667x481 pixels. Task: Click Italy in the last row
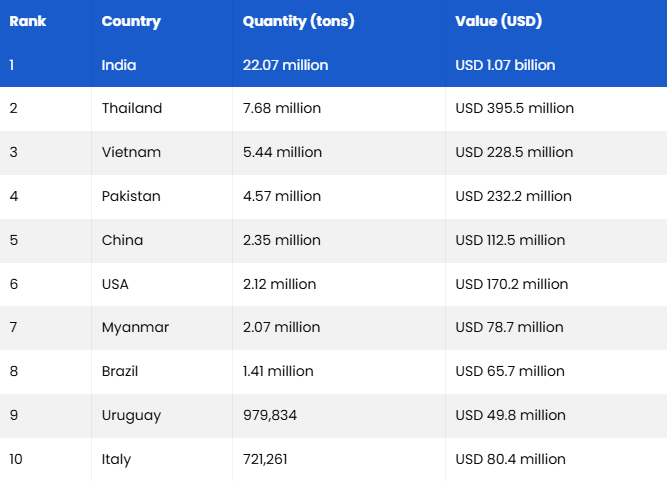(116, 459)
